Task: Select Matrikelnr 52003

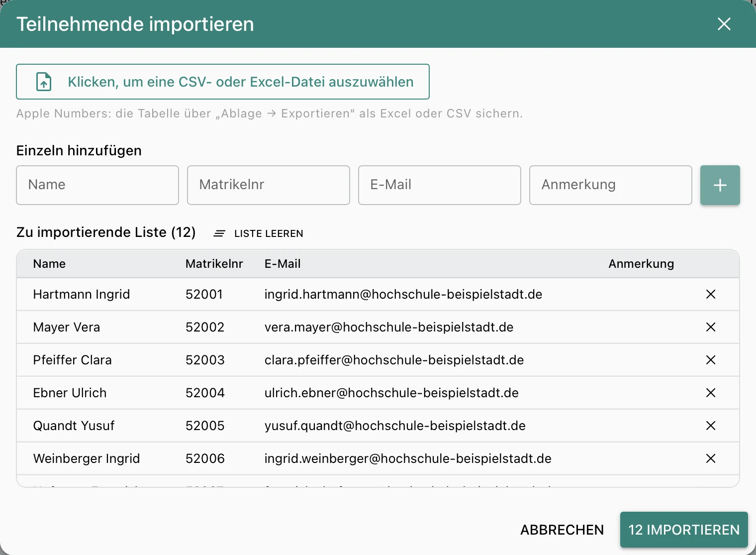Action: pos(205,360)
